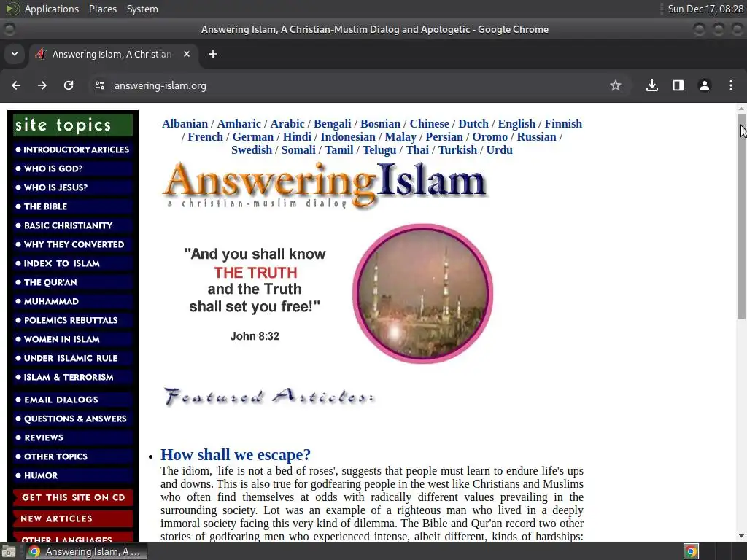Select Indonesian language link
This screenshot has height=560, width=747.
click(348, 136)
